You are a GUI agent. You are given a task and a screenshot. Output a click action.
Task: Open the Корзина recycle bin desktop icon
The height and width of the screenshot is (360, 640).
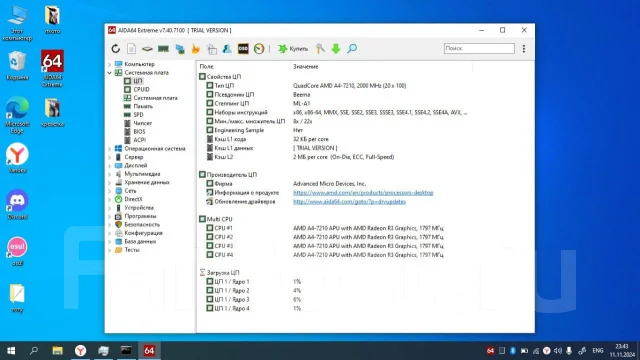click(17, 65)
